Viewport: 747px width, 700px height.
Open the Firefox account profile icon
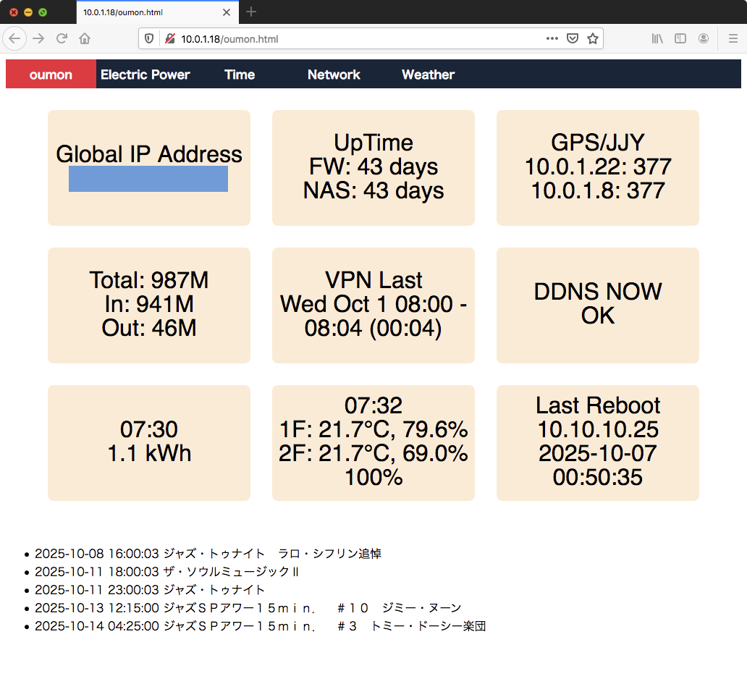[703, 38]
